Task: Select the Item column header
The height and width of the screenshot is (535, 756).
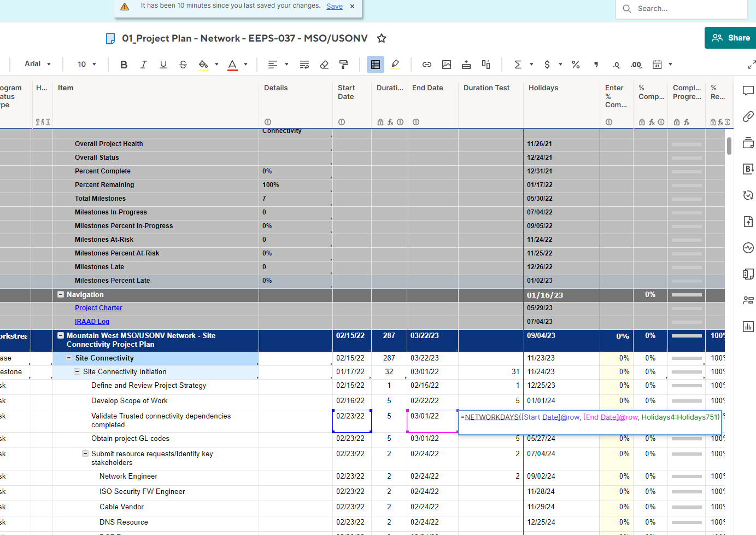Action: click(156, 104)
